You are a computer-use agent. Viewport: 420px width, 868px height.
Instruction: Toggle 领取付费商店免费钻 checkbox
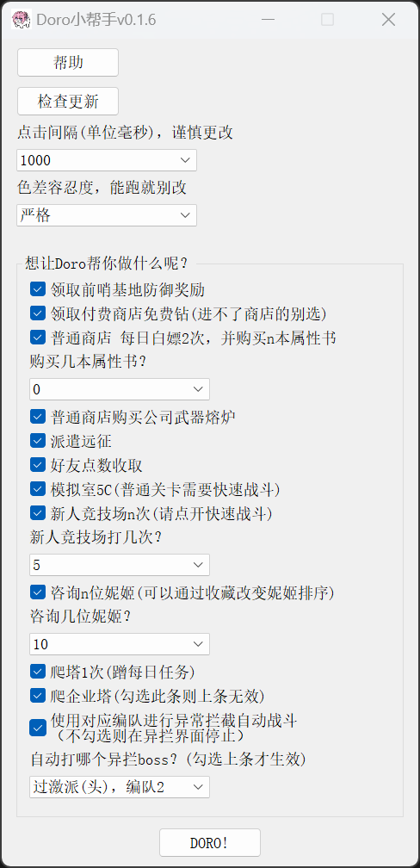[x=38, y=313]
